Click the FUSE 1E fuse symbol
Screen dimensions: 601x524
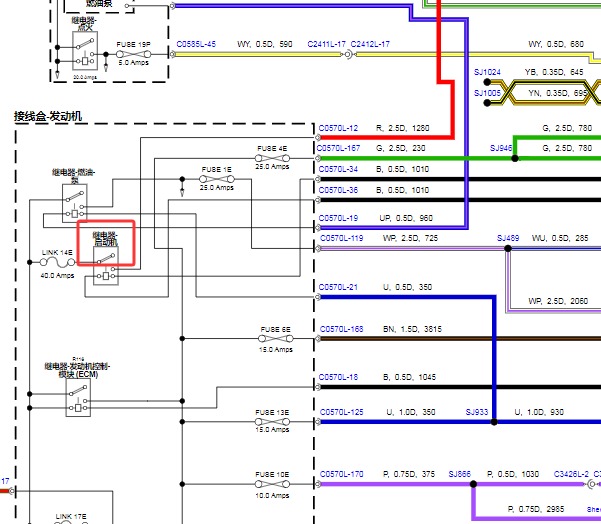click(x=217, y=179)
